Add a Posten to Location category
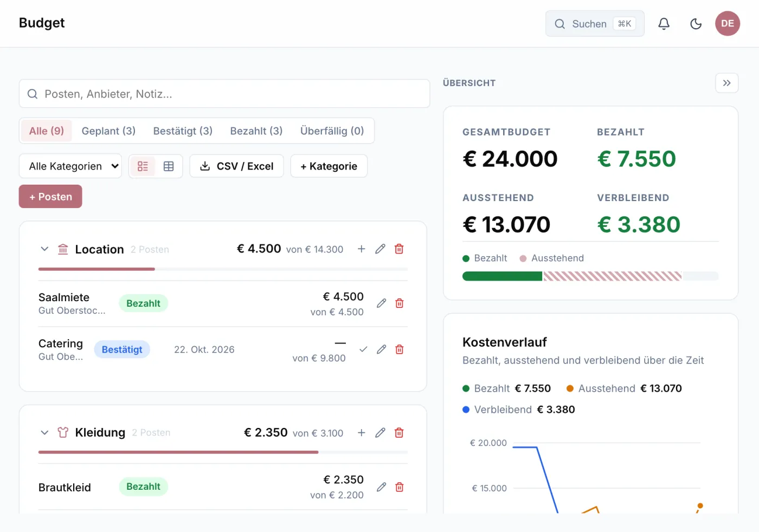Image resolution: width=759 pixels, height=532 pixels. (x=362, y=249)
